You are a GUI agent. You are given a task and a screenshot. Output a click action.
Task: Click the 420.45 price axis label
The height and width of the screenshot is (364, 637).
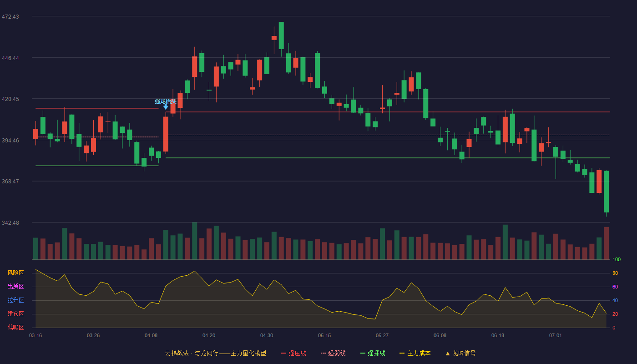coord(10,99)
